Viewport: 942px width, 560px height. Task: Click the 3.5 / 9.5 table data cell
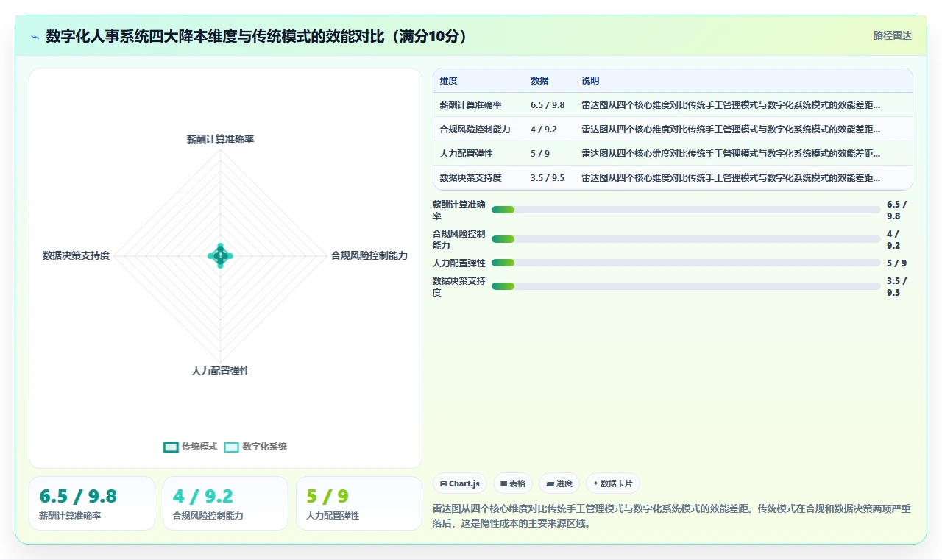click(x=549, y=177)
